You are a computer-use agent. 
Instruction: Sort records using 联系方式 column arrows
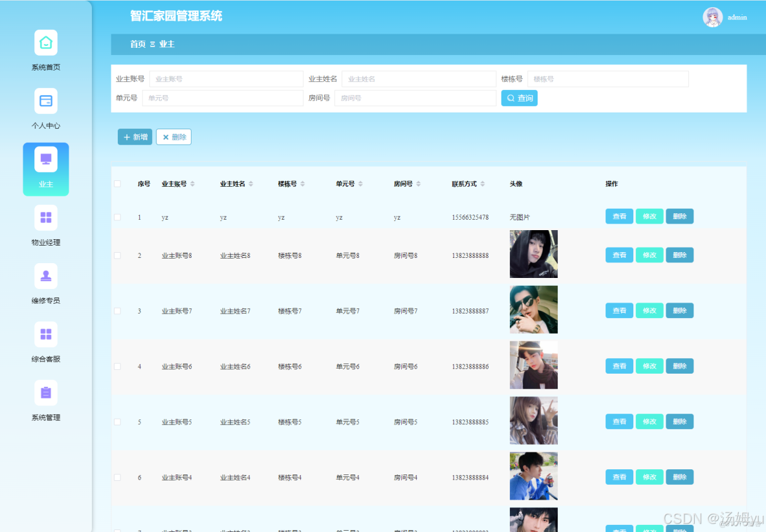click(x=483, y=184)
